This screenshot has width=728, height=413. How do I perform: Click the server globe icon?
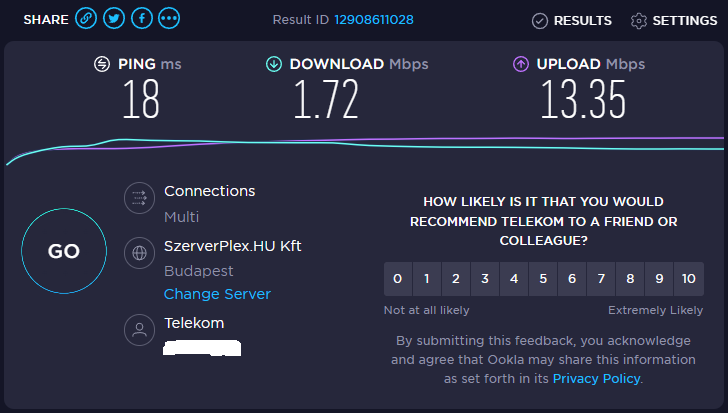pos(139,254)
